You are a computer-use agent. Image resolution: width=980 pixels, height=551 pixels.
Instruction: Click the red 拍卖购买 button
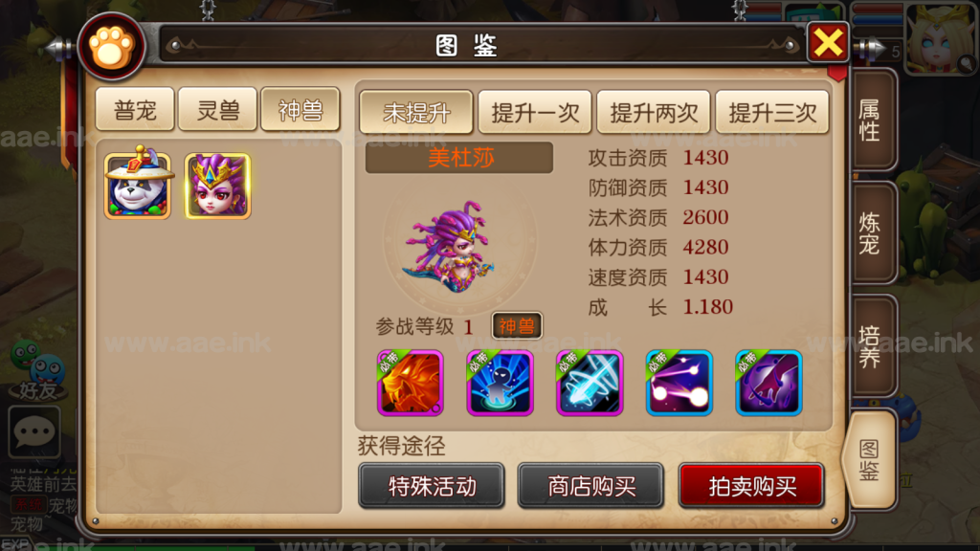click(x=751, y=485)
